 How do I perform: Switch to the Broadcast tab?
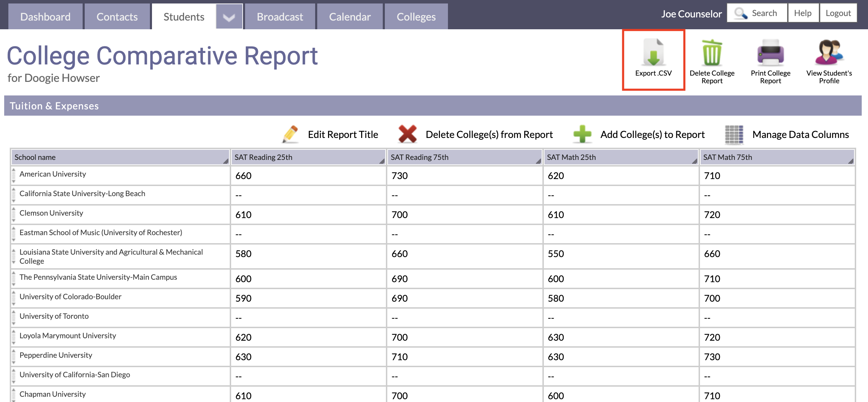pyautogui.click(x=280, y=17)
